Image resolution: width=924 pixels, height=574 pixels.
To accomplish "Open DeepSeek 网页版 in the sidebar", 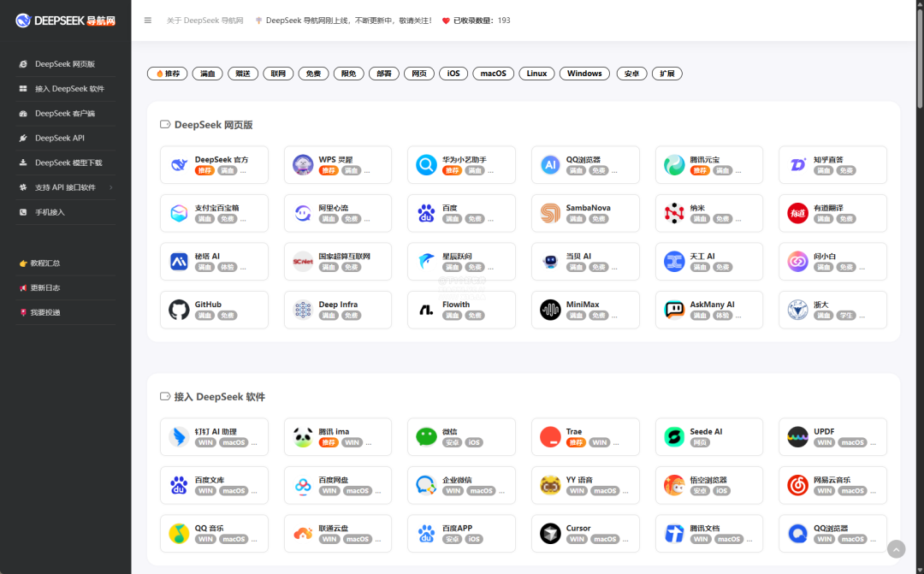I will tap(65, 64).
